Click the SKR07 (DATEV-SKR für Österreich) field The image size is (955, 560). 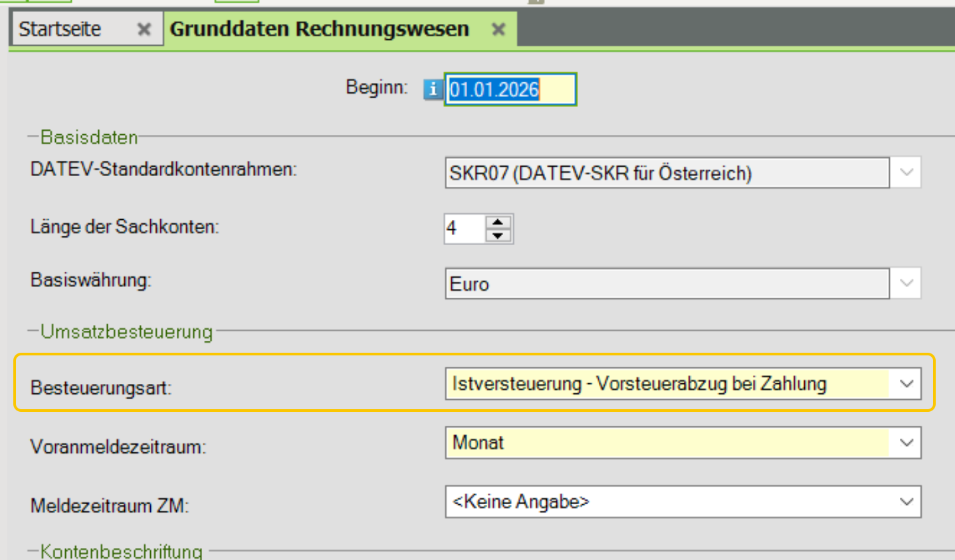[x=666, y=173]
